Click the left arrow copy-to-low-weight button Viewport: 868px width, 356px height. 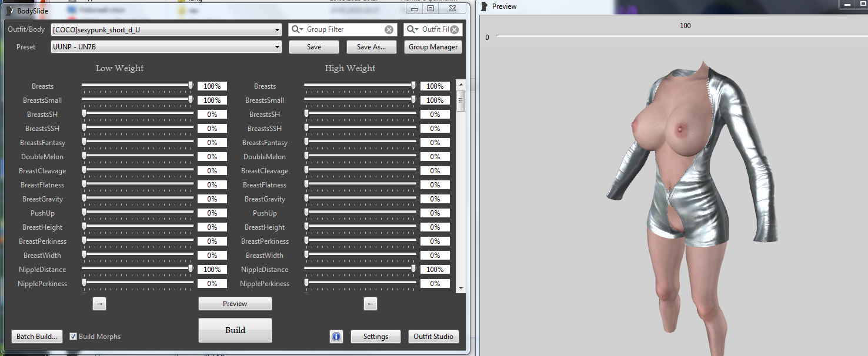click(x=370, y=304)
